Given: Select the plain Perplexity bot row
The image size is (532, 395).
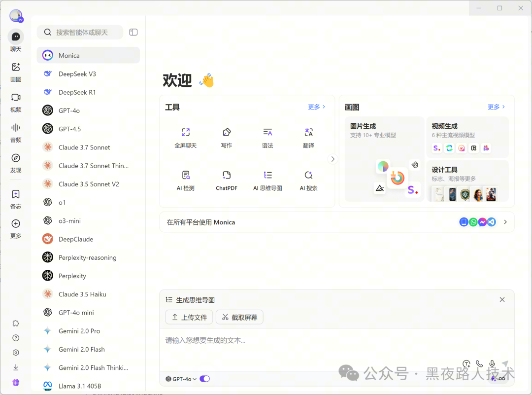Looking at the screenshot, I should (88, 276).
